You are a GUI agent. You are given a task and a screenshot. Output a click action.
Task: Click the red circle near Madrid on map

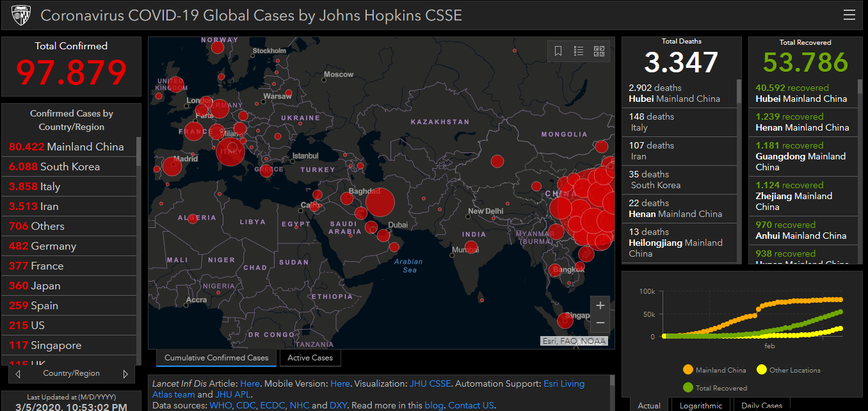click(x=172, y=166)
